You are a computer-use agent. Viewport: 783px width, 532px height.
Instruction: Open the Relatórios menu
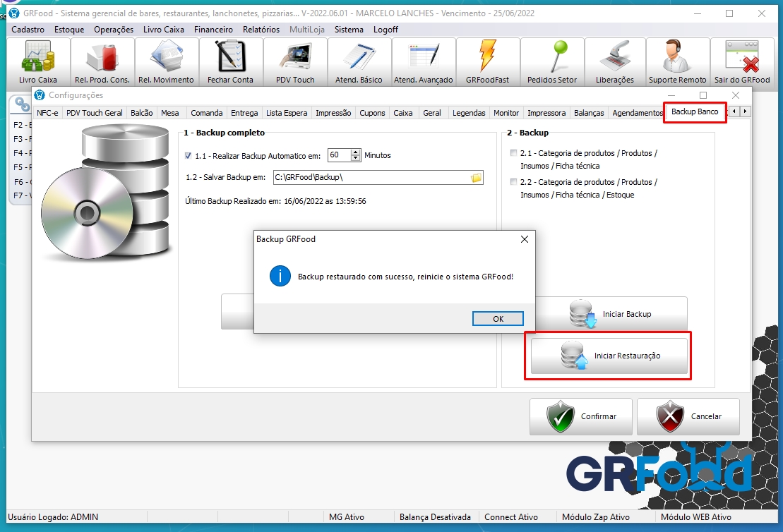[261, 30]
